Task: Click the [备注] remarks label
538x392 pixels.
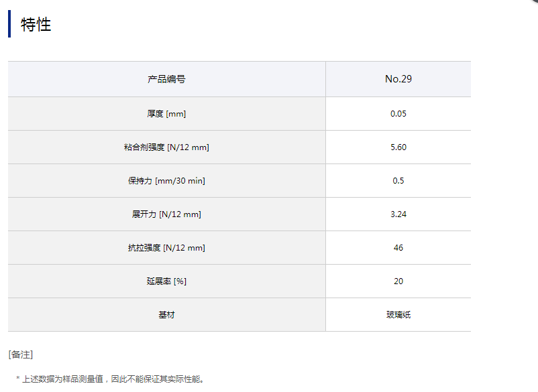Action: (x=21, y=354)
